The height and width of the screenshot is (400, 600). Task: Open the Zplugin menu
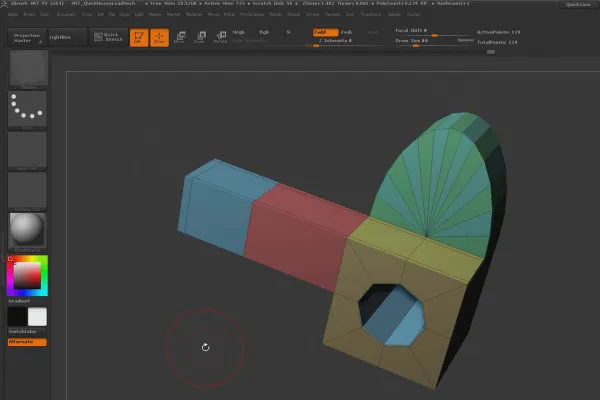click(x=394, y=15)
